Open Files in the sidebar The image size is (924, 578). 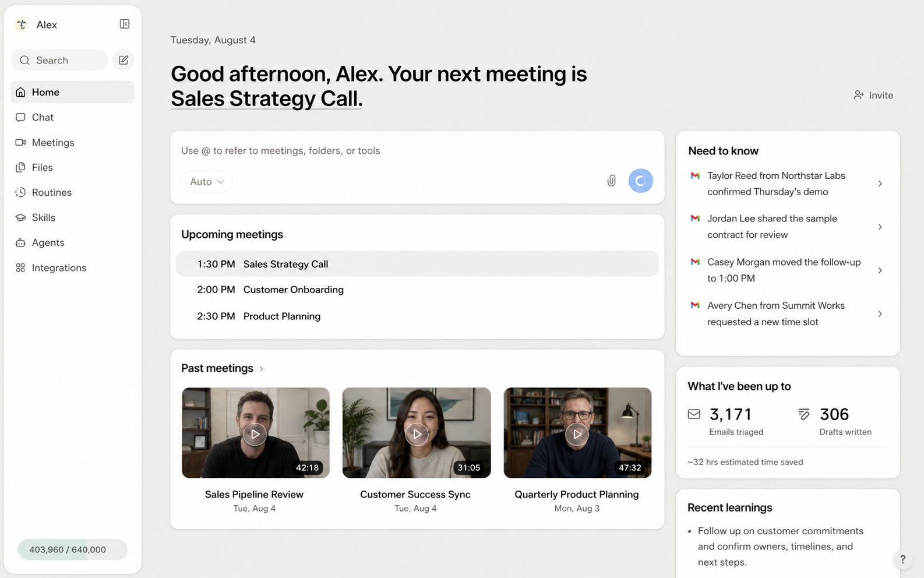73,167
